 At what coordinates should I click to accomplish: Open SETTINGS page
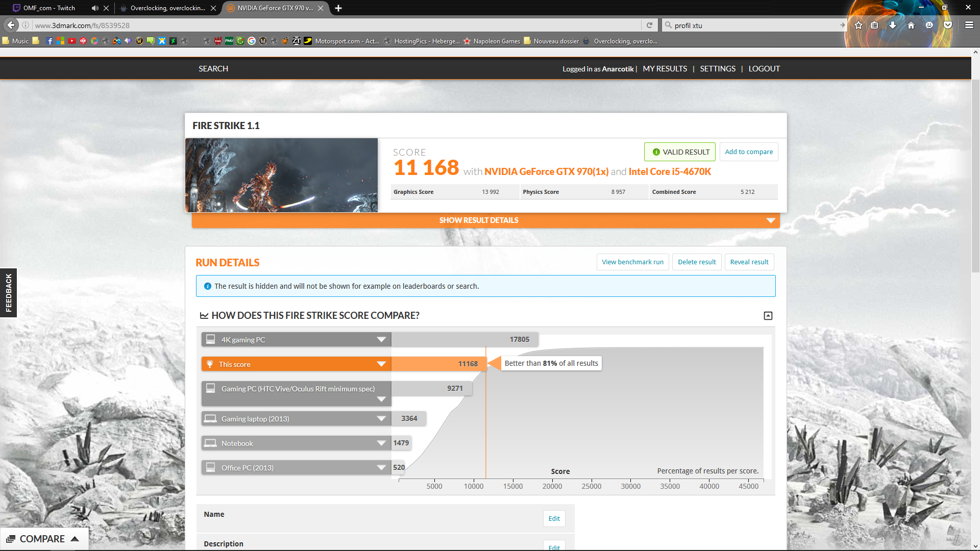point(718,69)
